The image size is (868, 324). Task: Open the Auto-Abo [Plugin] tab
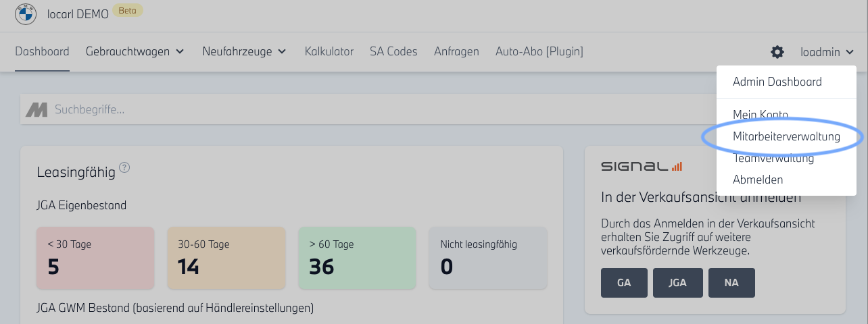tap(539, 51)
